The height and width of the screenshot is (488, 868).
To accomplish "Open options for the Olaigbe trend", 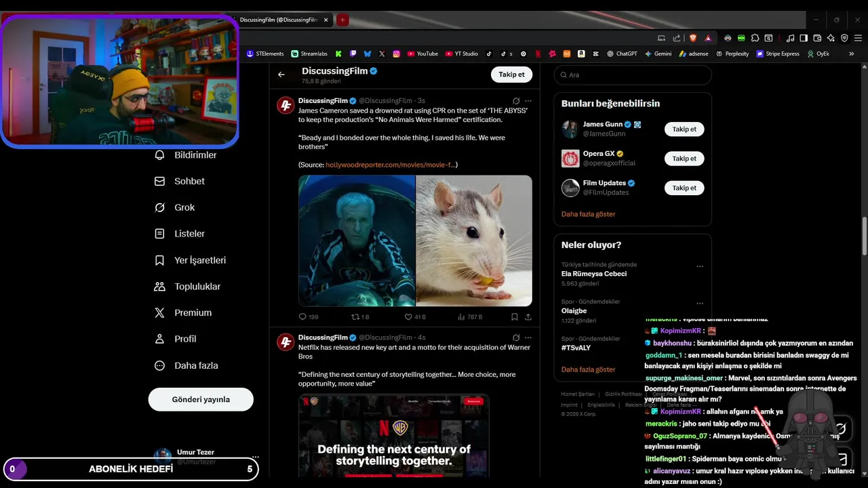I will 700,303.
